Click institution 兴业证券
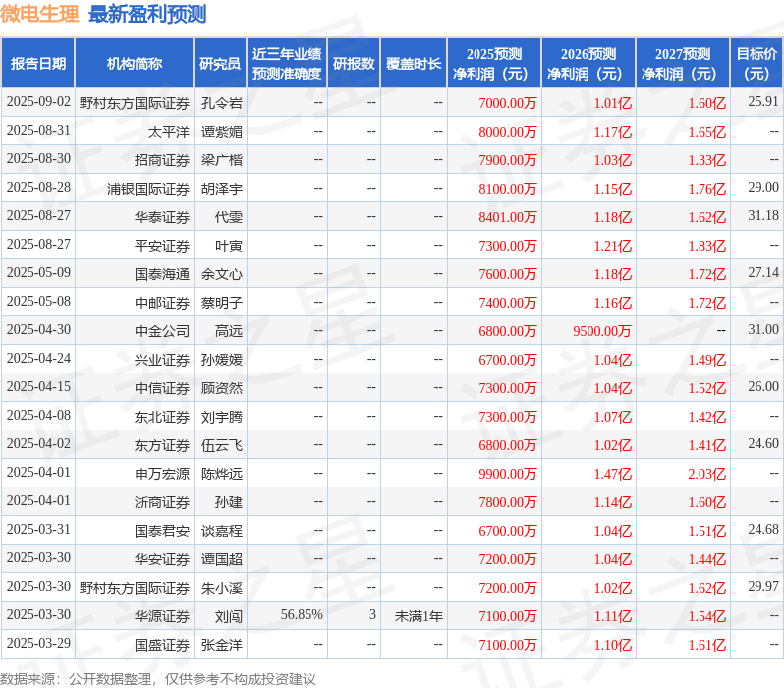Screen dimensions: 784x688 pos(162,361)
